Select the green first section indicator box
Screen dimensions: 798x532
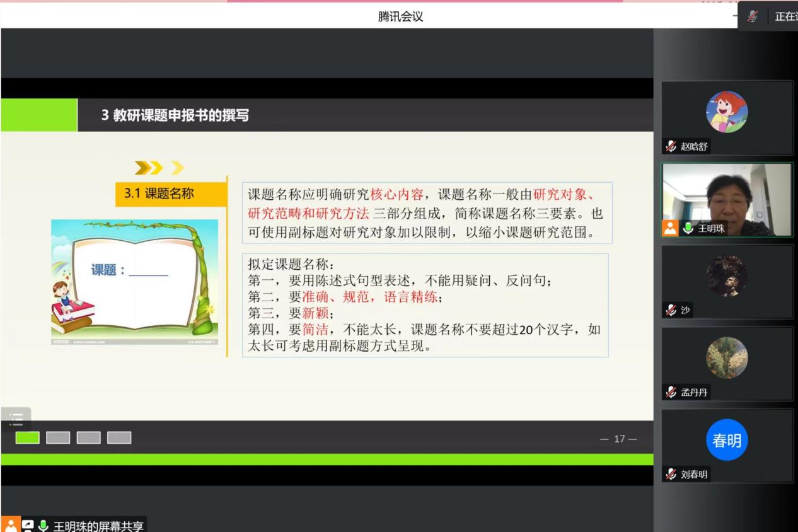pyautogui.click(x=28, y=437)
